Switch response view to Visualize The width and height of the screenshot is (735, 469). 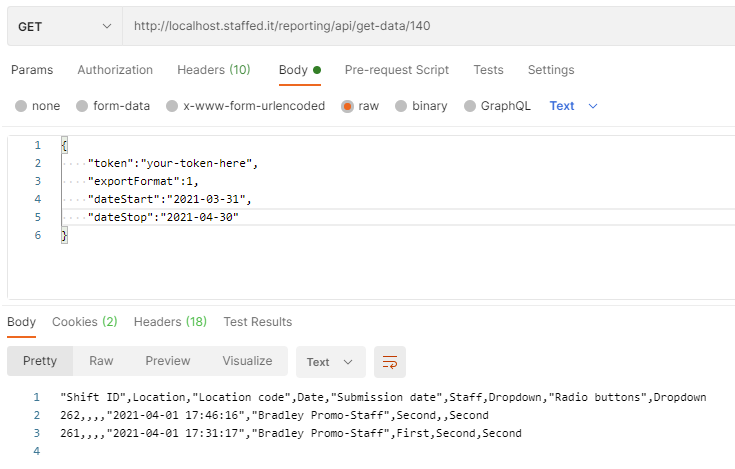[247, 361]
